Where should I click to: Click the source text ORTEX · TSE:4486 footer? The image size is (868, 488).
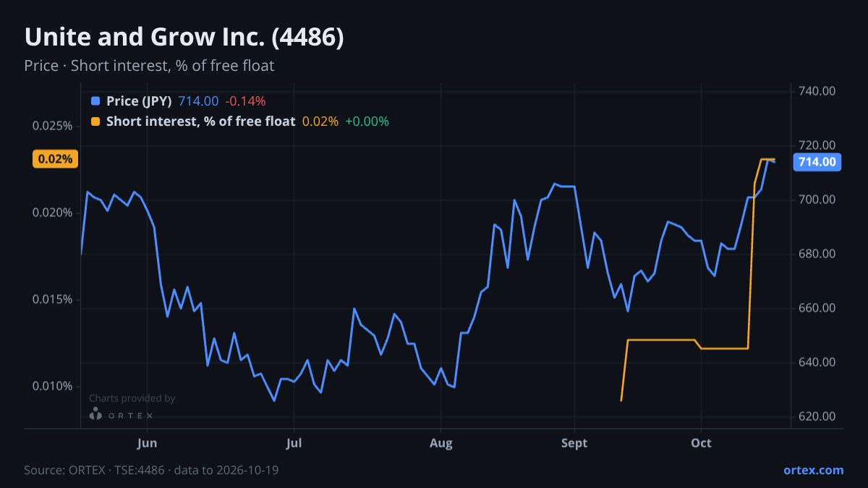click(151, 470)
